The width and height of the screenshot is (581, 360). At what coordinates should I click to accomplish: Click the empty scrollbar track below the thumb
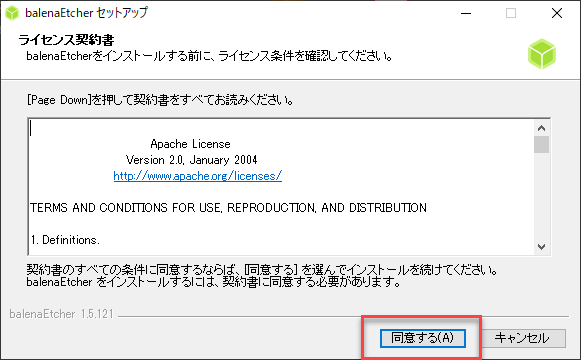(x=541, y=196)
